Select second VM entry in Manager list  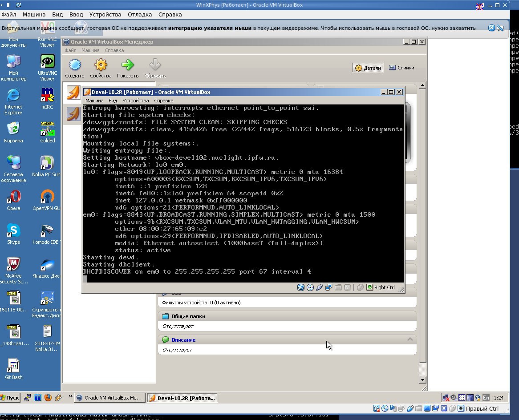(x=73, y=113)
